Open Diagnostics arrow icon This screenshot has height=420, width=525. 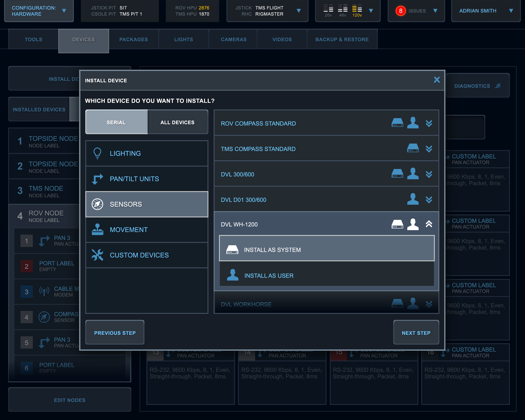click(x=497, y=86)
